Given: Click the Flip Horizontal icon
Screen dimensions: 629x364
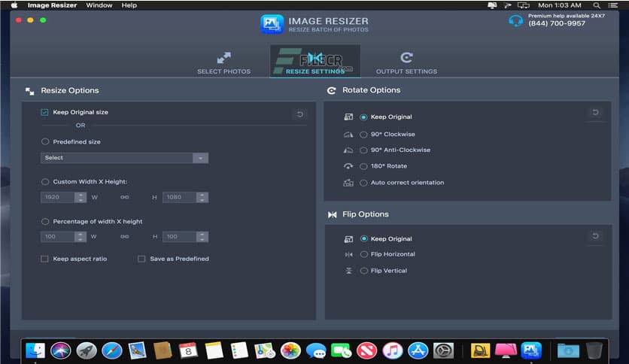Looking at the screenshot, I should tap(348, 254).
